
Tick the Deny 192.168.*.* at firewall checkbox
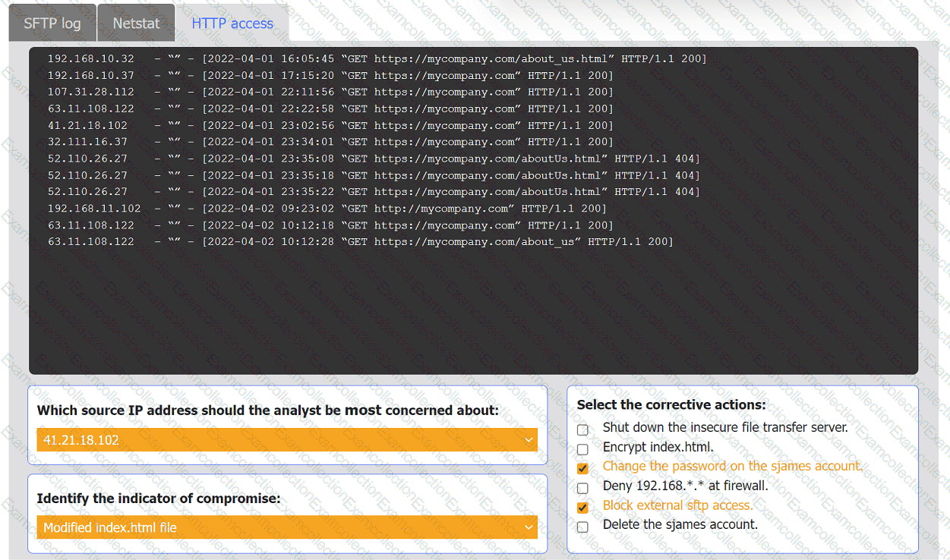pyautogui.click(x=582, y=489)
